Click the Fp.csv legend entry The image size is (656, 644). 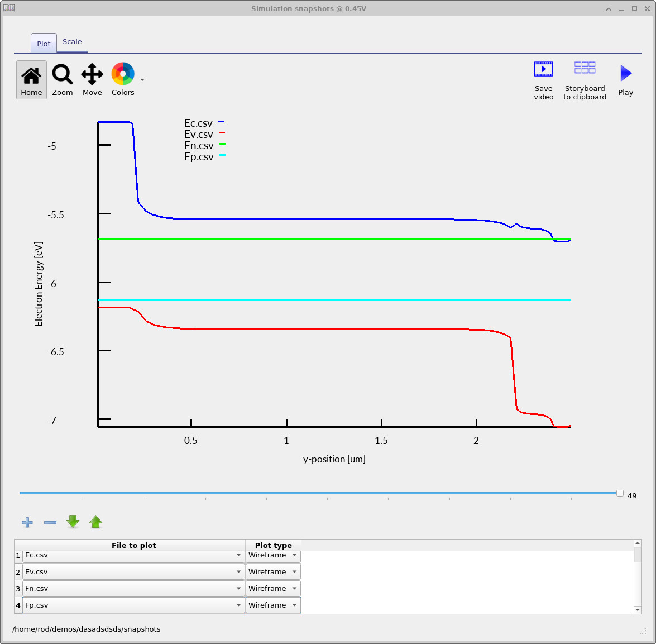point(204,157)
